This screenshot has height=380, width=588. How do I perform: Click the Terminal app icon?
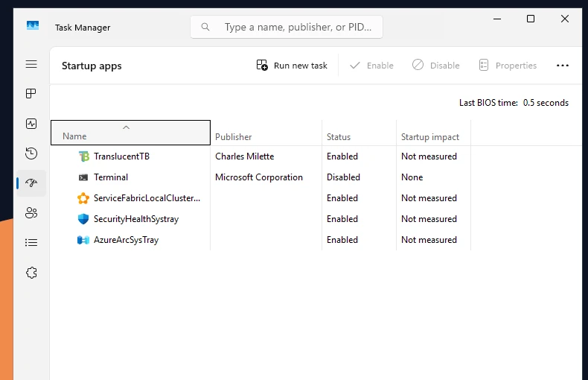tap(83, 177)
